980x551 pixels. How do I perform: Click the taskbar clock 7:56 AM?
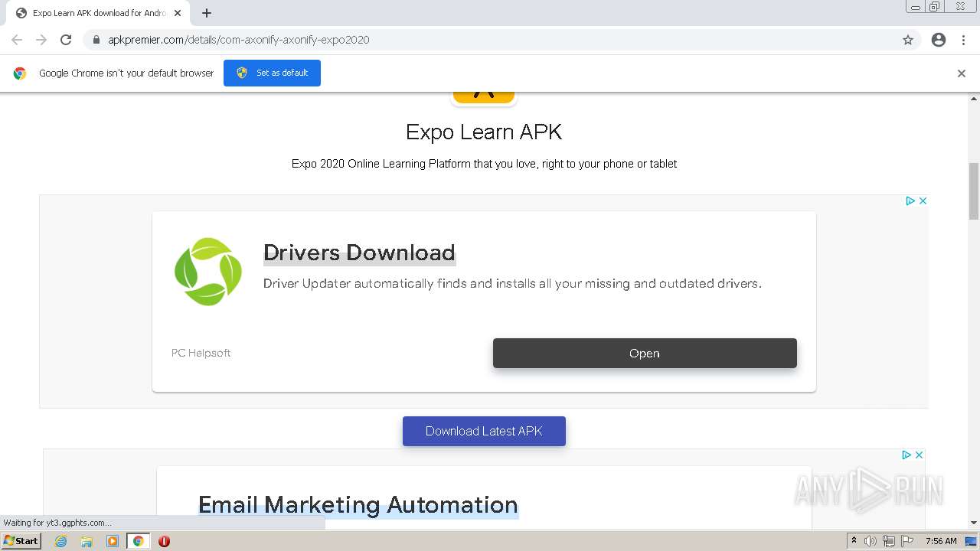point(941,541)
